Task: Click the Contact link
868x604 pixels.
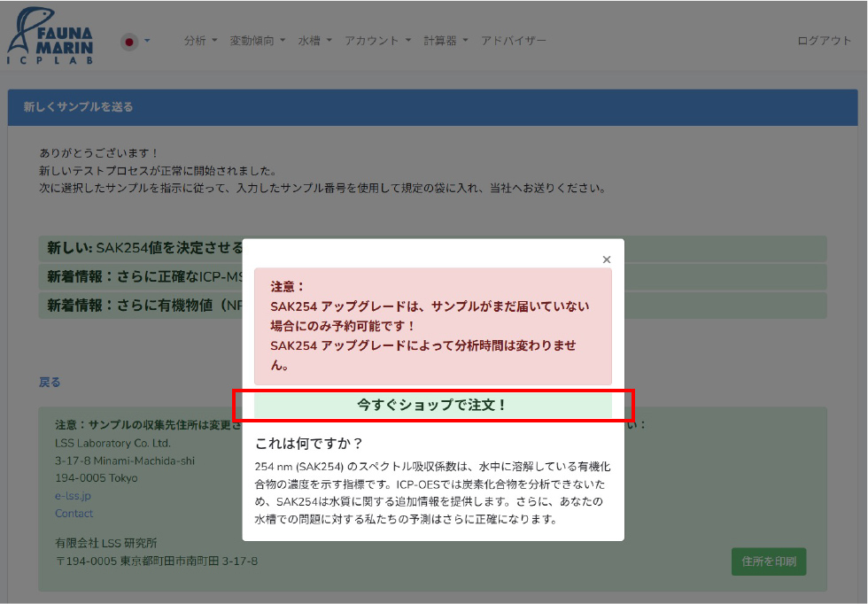Action: tap(74, 514)
